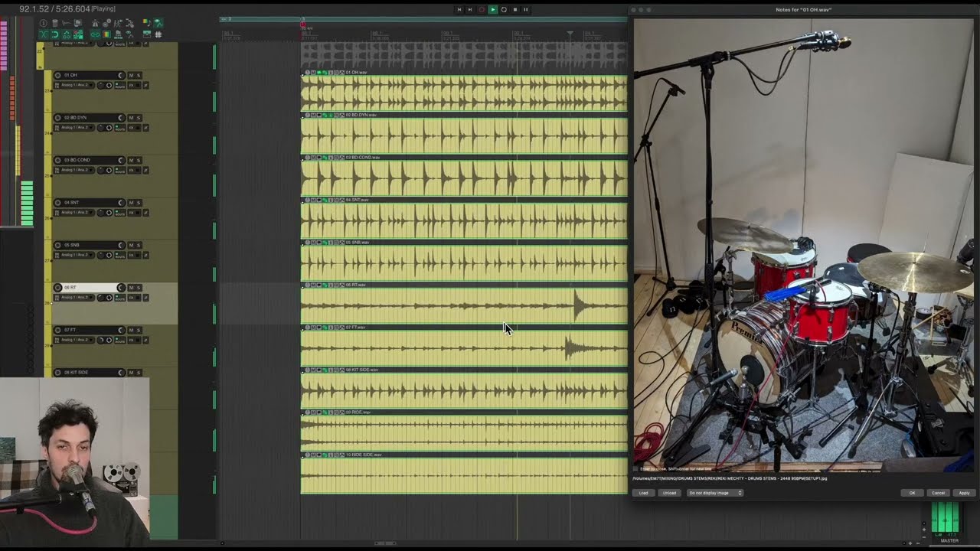
Task: Click volume knob on 06 RT track
Action: click(121, 288)
